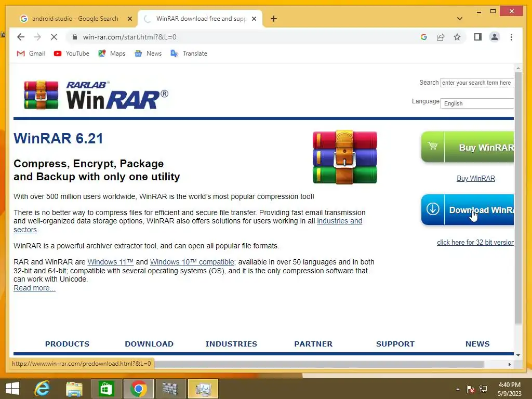The width and height of the screenshot is (532, 399).
Task: Click the brick wall firewall taskbar icon
Action: point(170,389)
